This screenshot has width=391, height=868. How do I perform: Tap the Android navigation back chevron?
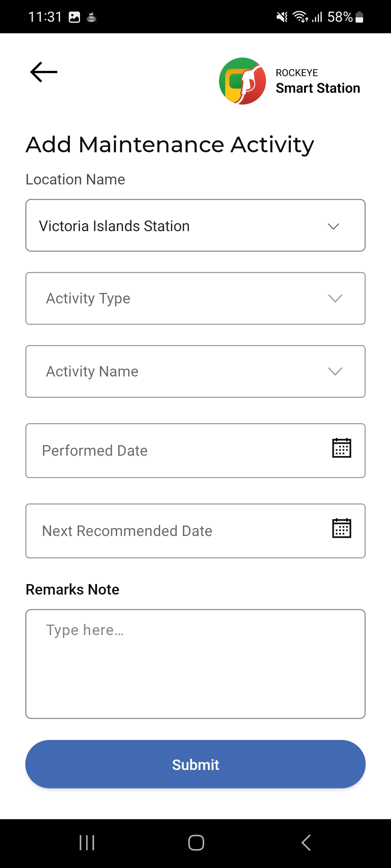(x=306, y=843)
